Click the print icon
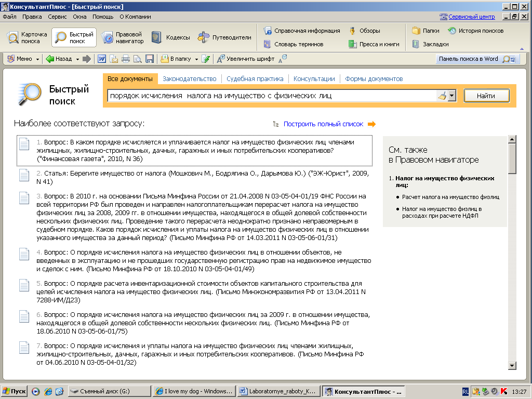Screen dimensions: 532x399 point(126,59)
